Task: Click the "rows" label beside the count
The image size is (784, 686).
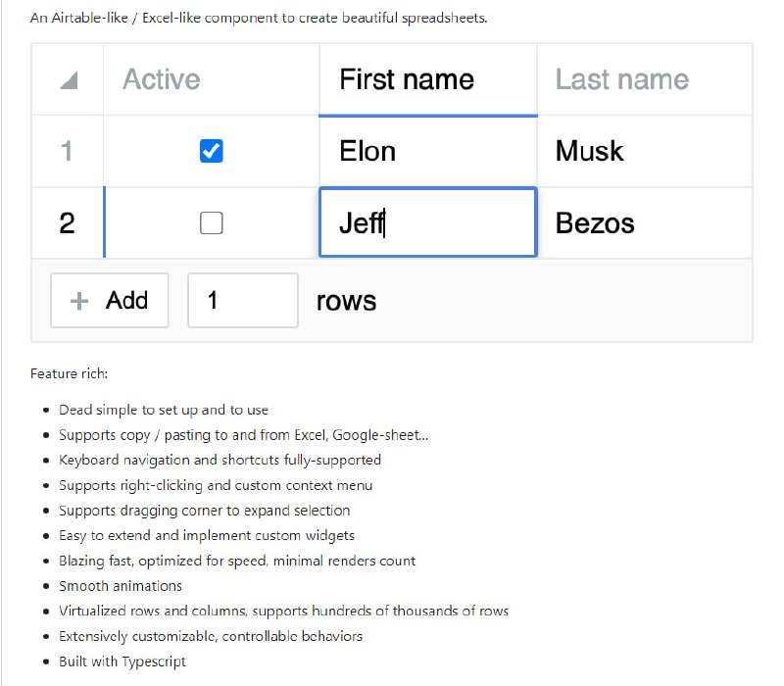Action: coord(346,300)
